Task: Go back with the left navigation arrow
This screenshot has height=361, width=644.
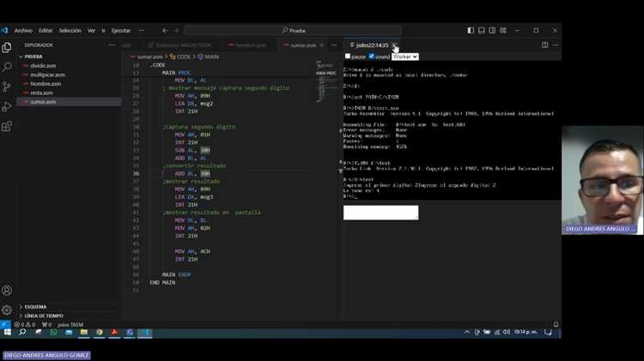Action: click(165, 30)
